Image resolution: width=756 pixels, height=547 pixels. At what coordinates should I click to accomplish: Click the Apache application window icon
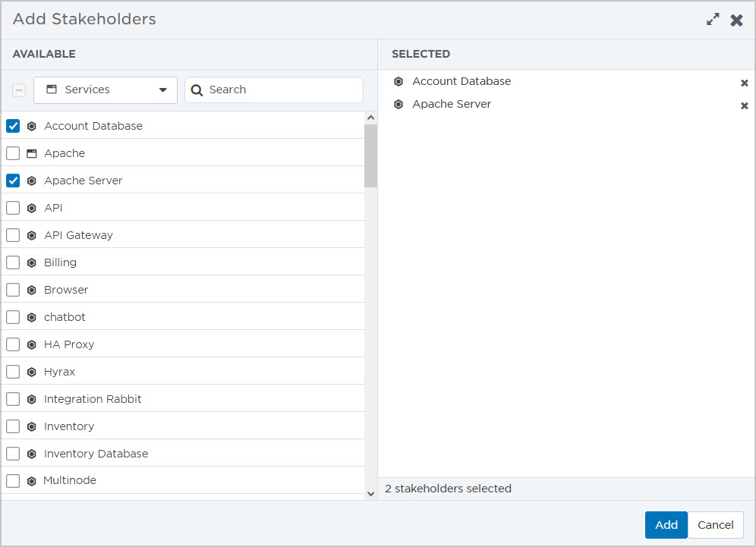[32, 154]
